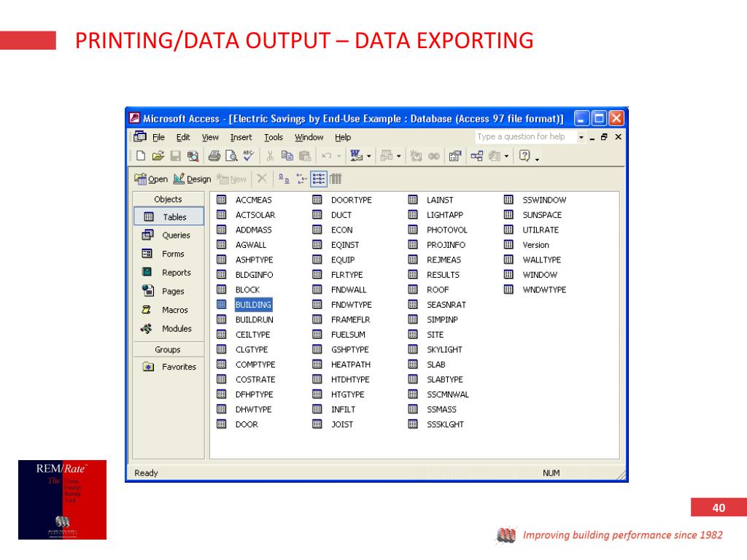Viewport: 747px width, 560px height.
Task: Select the BUILDING table
Action: click(x=253, y=305)
